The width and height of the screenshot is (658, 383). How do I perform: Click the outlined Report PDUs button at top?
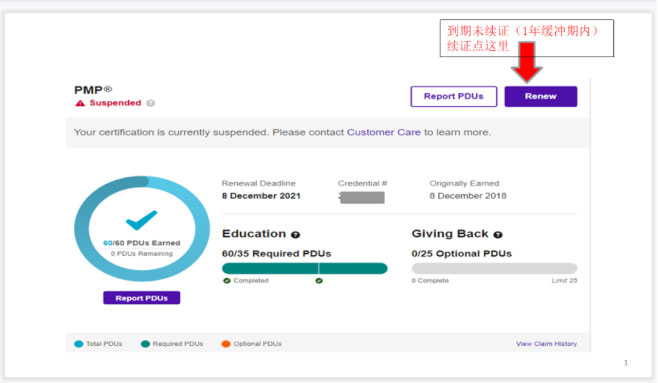tap(454, 96)
